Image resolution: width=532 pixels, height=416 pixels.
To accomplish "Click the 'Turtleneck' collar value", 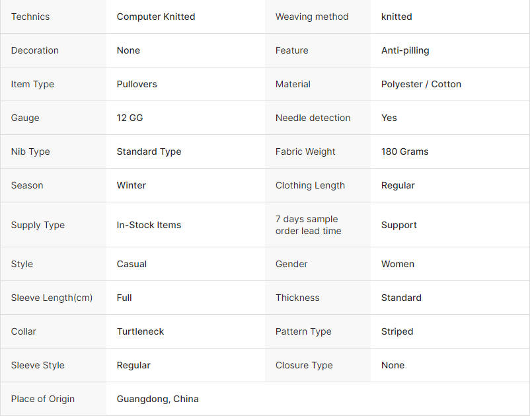I will pyautogui.click(x=140, y=331).
